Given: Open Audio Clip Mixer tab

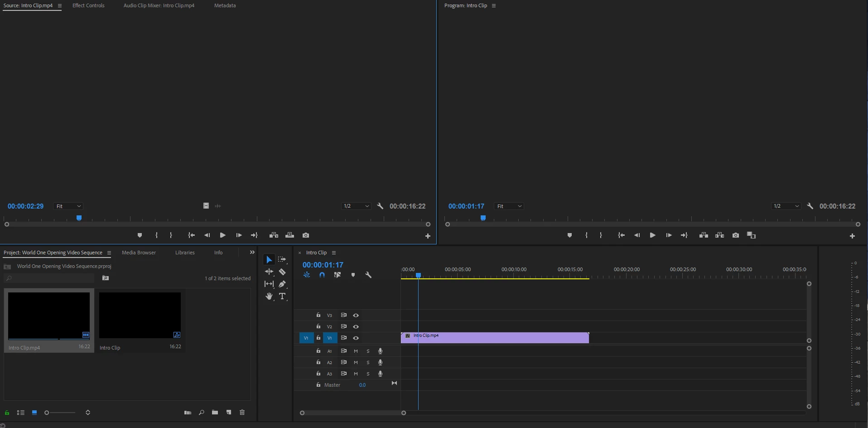Looking at the screenshot, I should tap(159, 5).
